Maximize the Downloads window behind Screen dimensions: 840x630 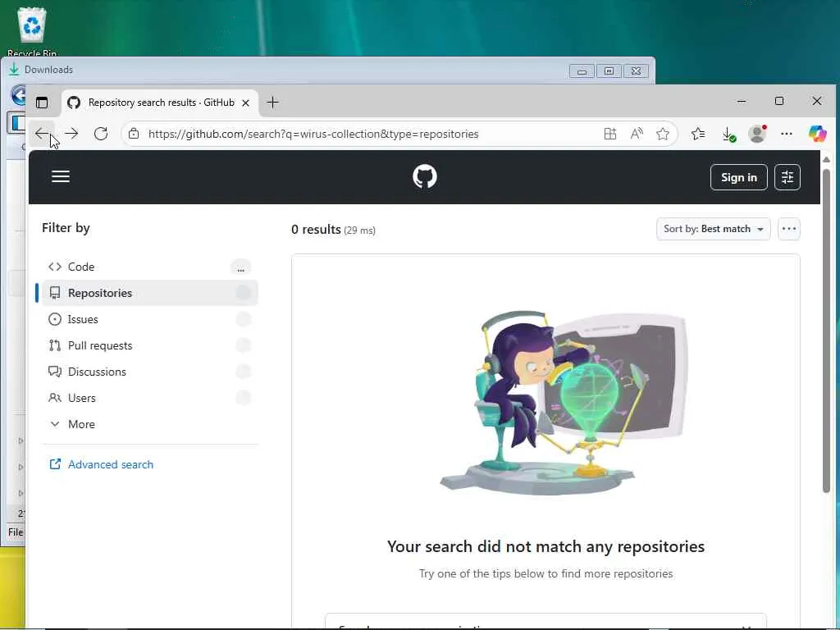(609, 71)
